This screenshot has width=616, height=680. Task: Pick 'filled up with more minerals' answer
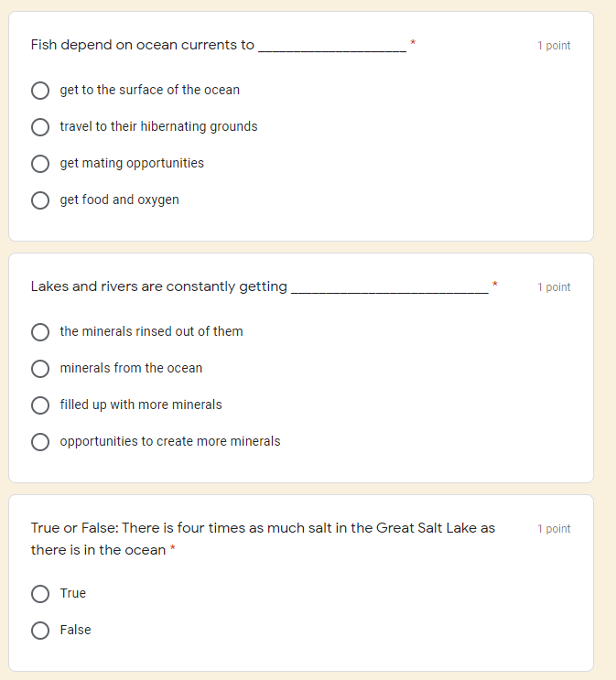(40, 405)
